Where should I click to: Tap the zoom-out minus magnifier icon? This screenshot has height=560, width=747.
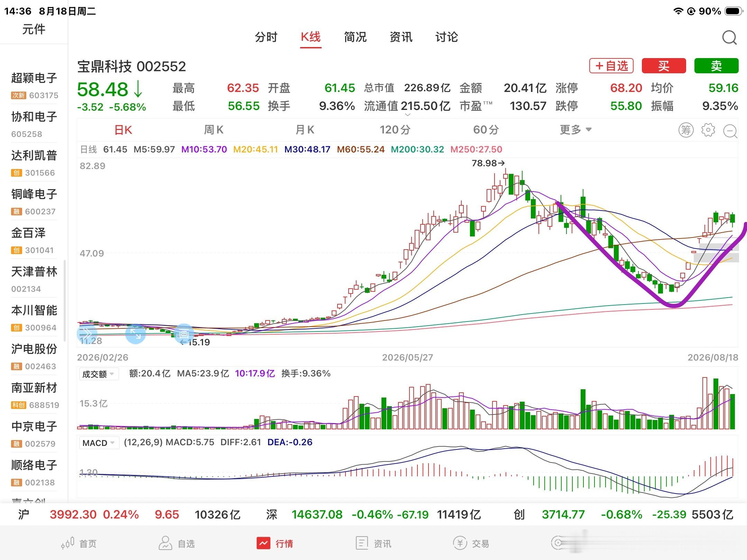click(x=730, y=131)
